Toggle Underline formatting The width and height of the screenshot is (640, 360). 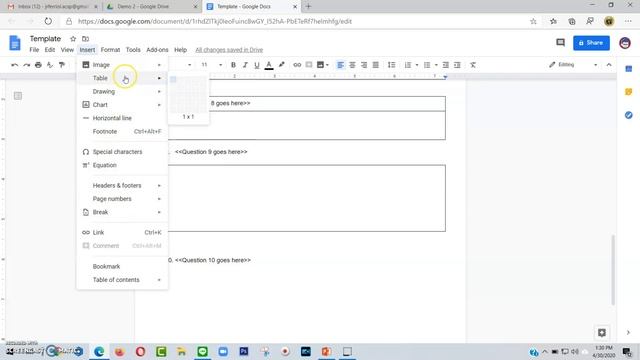[x=257, y=65]
